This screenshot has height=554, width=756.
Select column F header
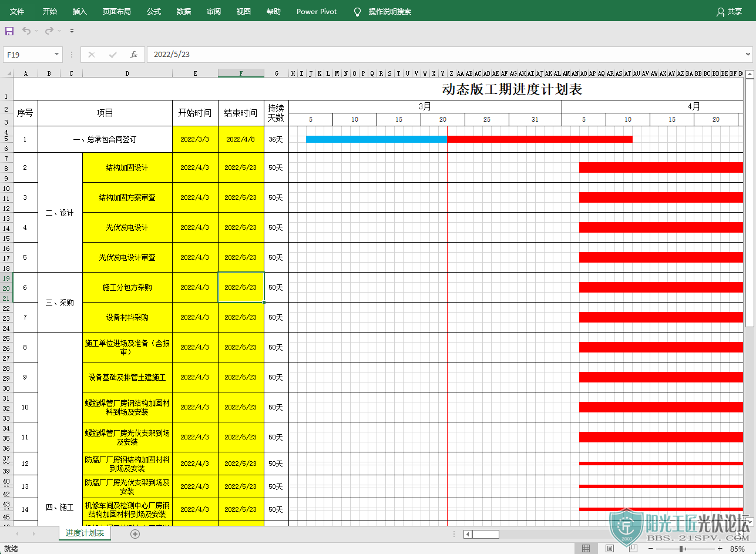coord(241,73)
